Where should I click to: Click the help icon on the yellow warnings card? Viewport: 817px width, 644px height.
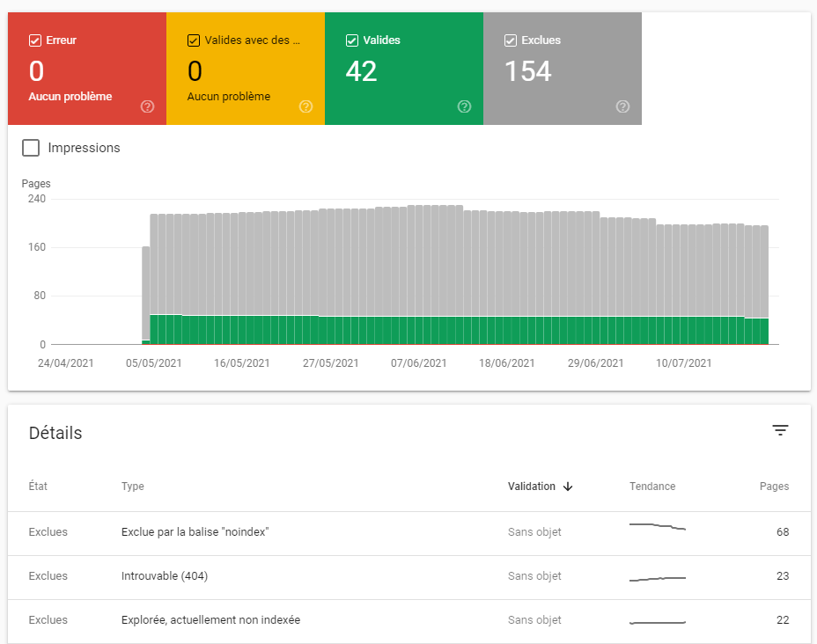click(305, 106)
